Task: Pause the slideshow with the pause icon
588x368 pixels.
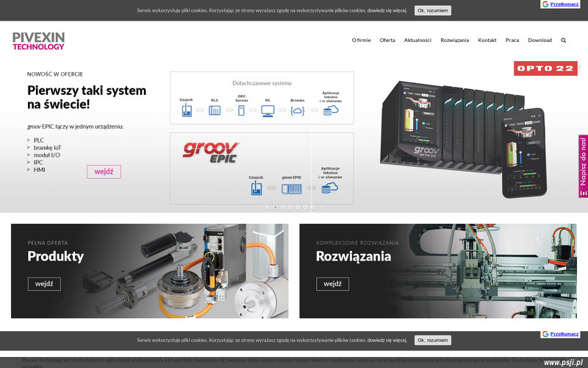Action: [x=321, y=208]
